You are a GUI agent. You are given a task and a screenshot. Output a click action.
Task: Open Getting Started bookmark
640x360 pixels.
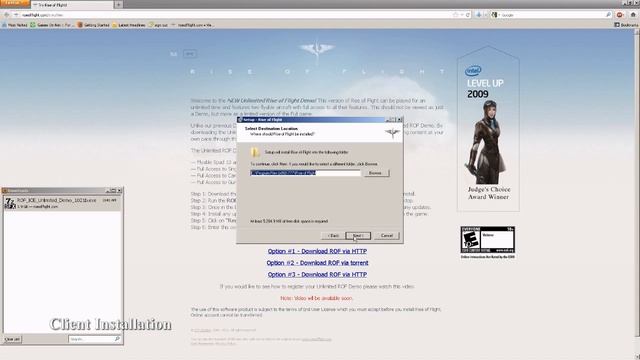point(93,25)
